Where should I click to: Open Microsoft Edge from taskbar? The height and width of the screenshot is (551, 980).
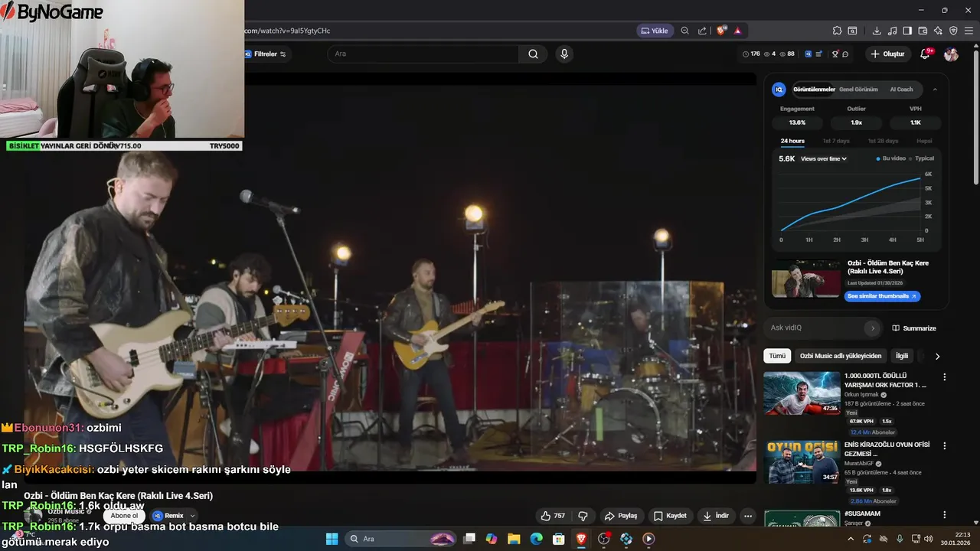pos(536,539)
